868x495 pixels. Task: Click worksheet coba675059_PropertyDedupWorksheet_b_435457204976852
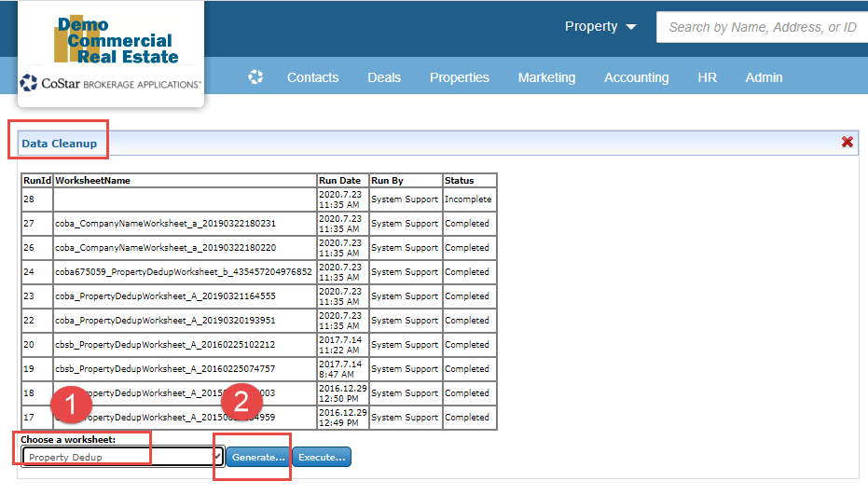tap(183, 272)
